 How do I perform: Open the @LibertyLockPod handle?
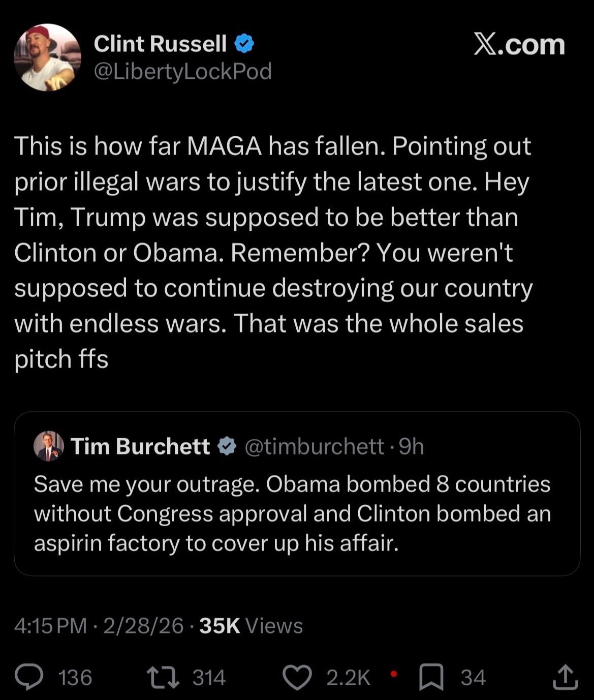(183, 71)
